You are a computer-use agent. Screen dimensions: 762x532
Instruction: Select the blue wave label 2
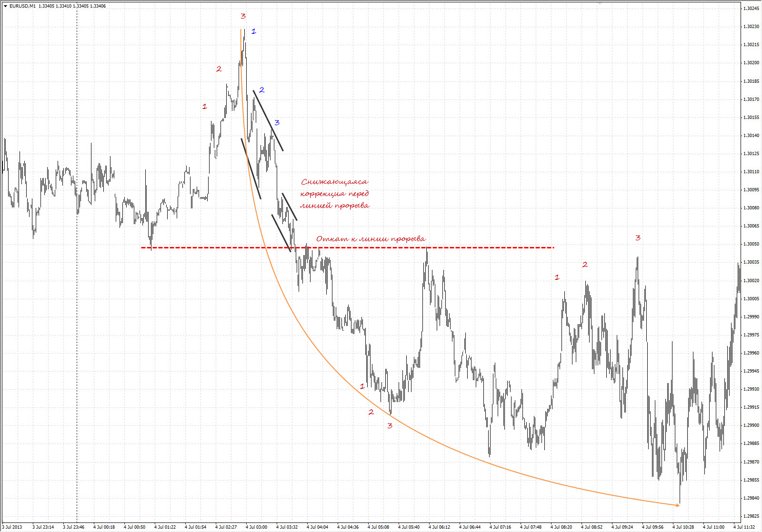(261, 90)
